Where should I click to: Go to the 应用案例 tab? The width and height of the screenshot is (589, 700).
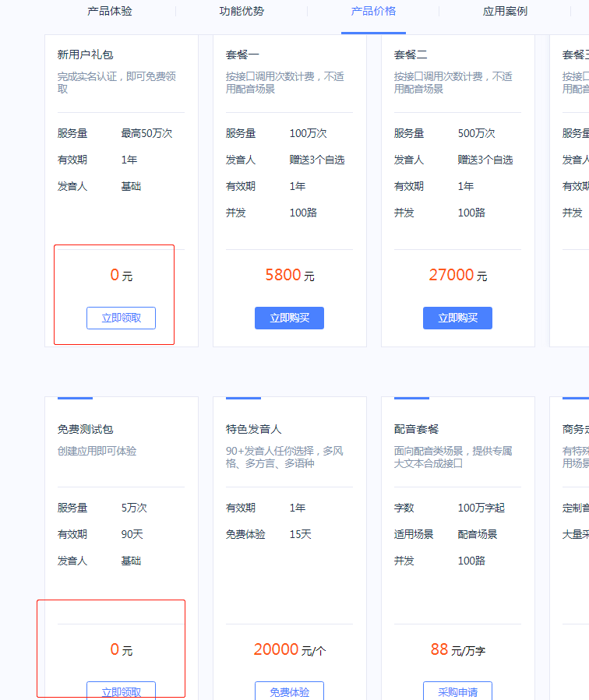[x=505, y=11]
